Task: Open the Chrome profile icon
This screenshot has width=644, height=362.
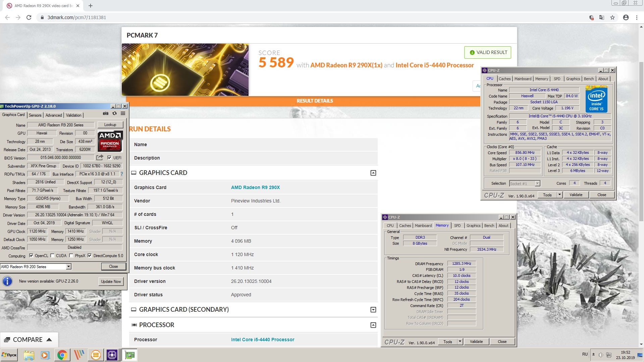Action: [626, 17]
